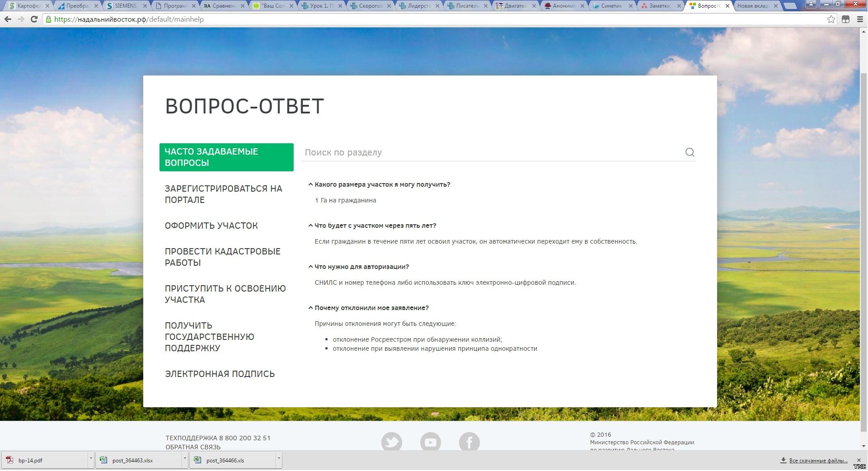
Task: Click the browser extension icon beside the star
Action: [x=846, y=19]
